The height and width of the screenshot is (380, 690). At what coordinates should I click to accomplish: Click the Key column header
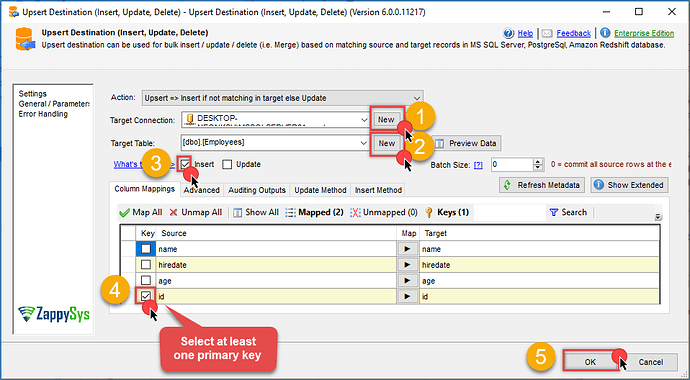147,233
